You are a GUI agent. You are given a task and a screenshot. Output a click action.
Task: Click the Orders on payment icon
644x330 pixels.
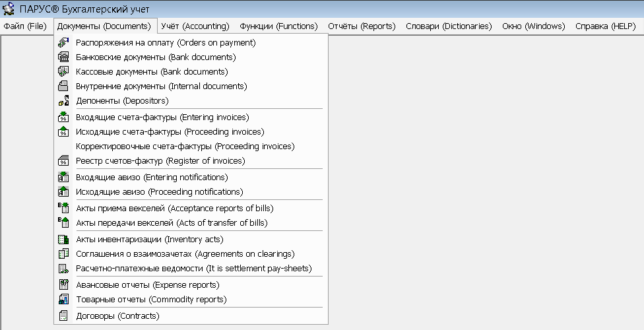[x=64, y=43]
